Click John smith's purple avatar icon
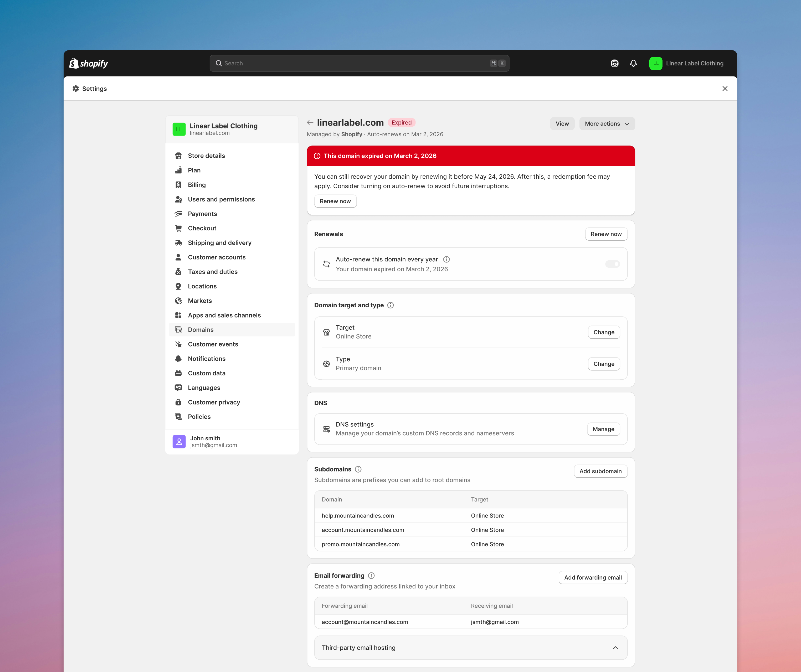Viewport: 801px width, 672px height. click(x=179, y=442)
